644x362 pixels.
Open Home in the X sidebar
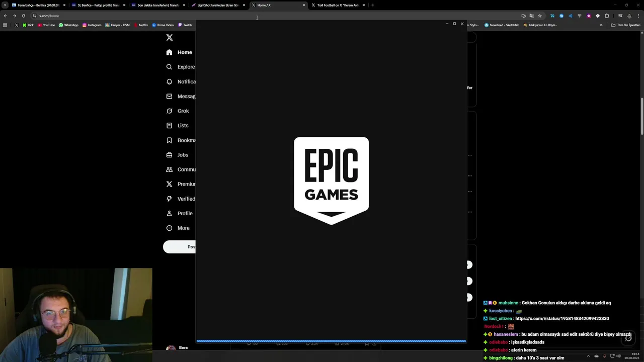click(179, 52)
